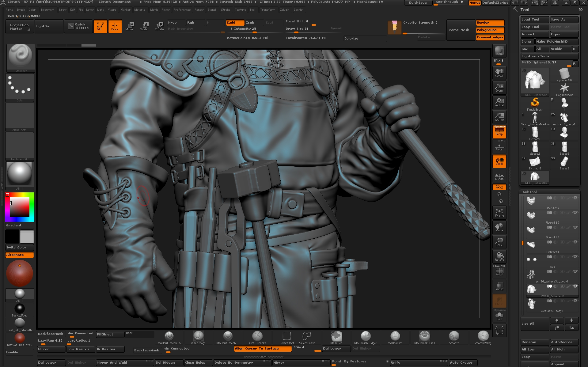The width and height of the screenshot is (588, 367).
Task: Click the Close Holes button
Action: (x=198, y=363)
